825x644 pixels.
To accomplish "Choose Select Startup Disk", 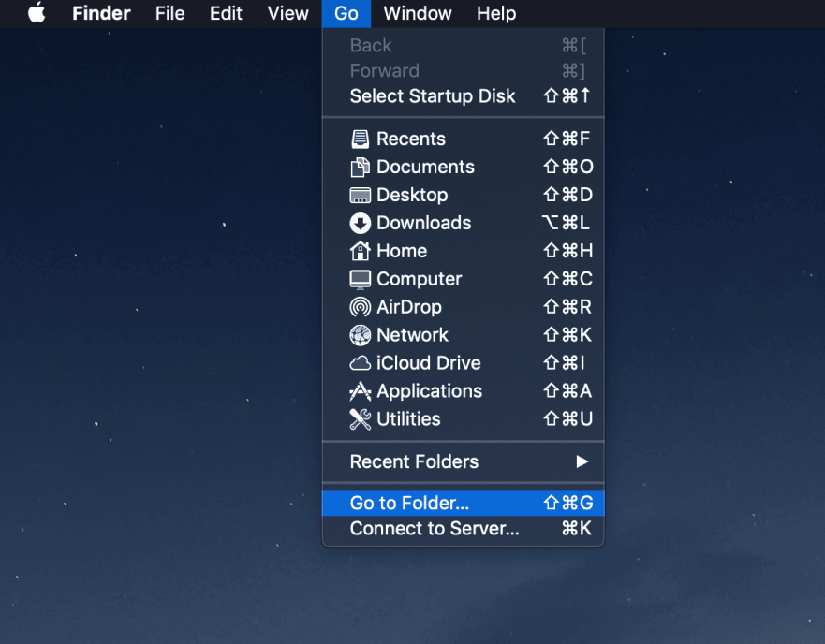I will point(463,96).
